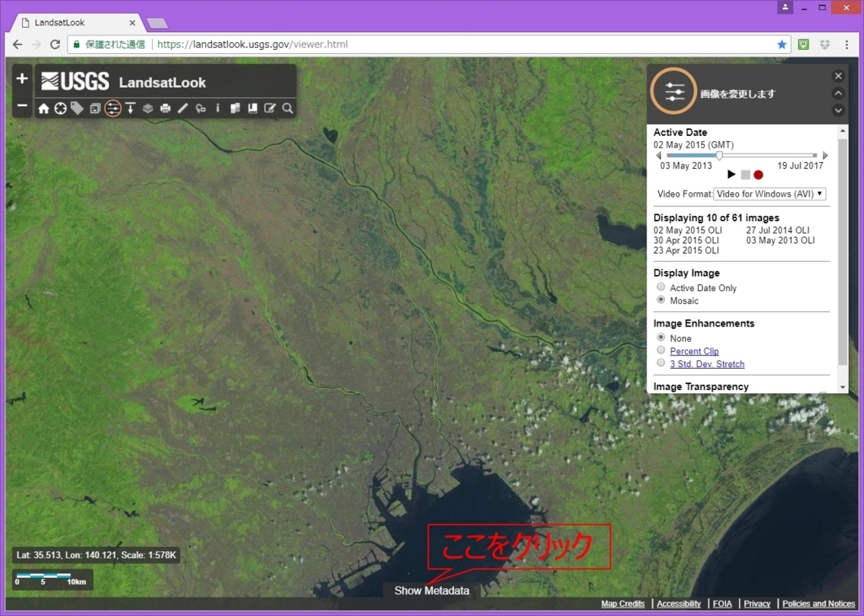The height and width of the screenshot is (616, 864).
Task: Toggle the change image sliders tool
Action: point(113,109)
